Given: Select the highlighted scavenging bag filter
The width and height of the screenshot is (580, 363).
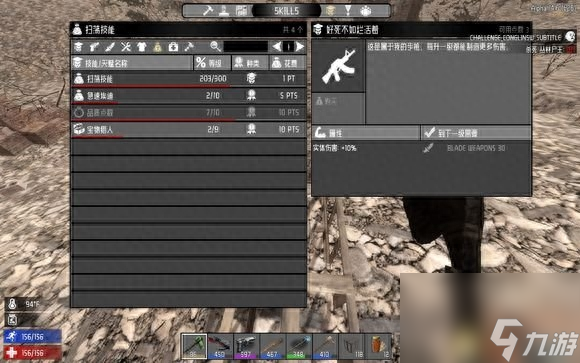Looking at the screenshot, I should click(x=158, y=47).
